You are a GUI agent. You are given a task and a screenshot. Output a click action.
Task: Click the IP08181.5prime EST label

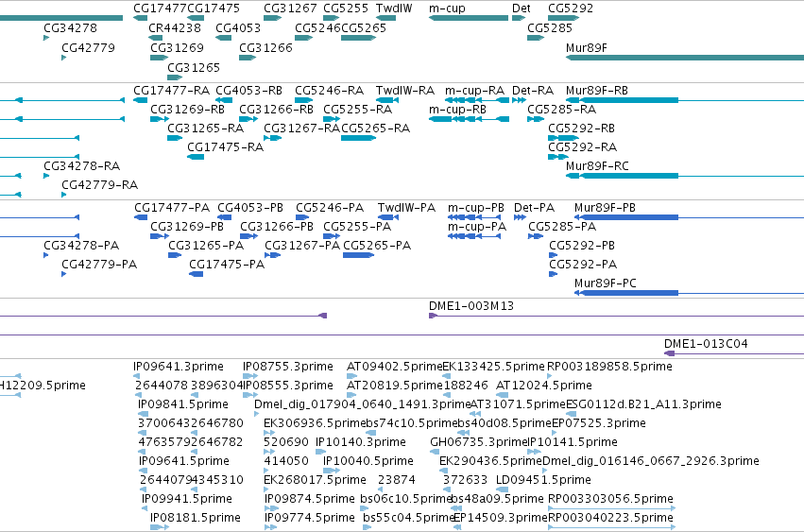coord(196,518)
